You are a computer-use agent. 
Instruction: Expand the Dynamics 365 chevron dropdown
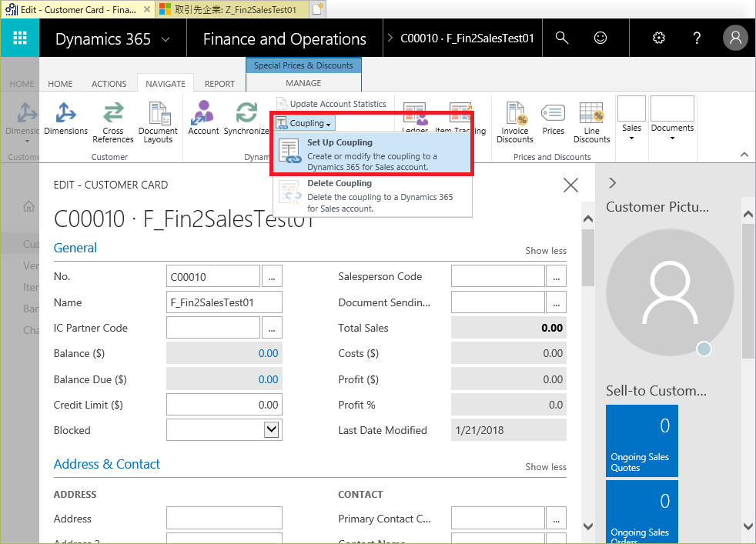pos(166,39)
